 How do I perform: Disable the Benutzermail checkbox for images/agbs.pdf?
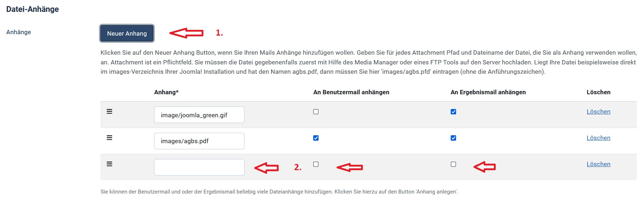[316, 137]
